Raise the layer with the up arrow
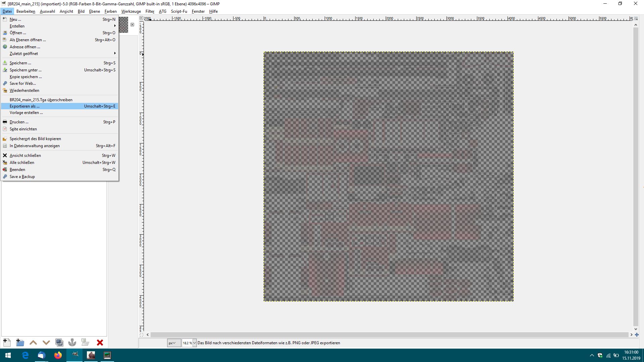Viewport: 644px width, 362px height. tap(33, 342)
